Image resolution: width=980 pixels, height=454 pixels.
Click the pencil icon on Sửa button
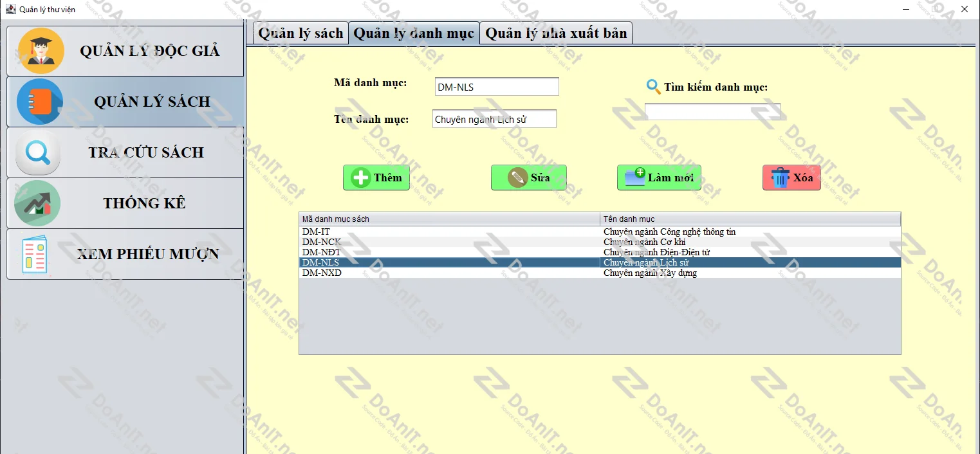click(x=517, y=178)
